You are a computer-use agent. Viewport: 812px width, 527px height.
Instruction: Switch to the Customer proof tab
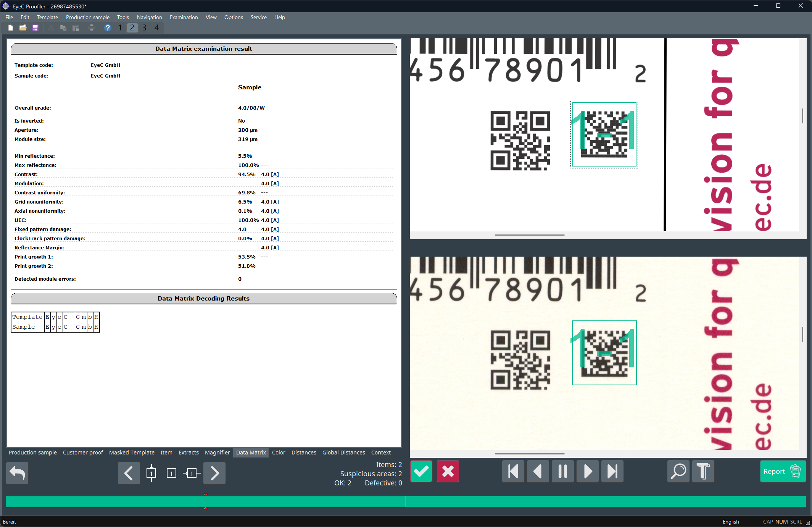click(x=83, y=453)
